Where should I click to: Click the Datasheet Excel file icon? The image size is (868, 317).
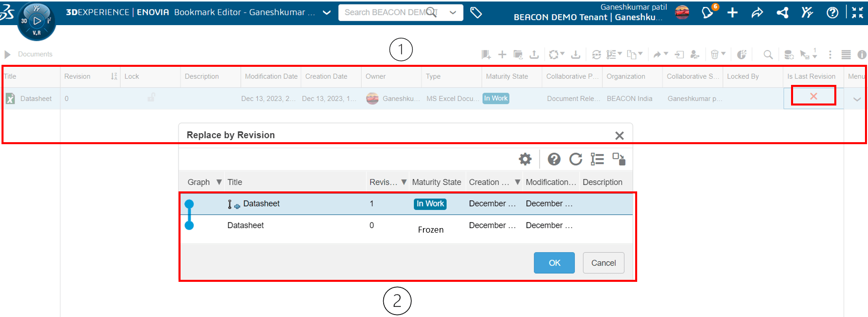tap(10, 98)
